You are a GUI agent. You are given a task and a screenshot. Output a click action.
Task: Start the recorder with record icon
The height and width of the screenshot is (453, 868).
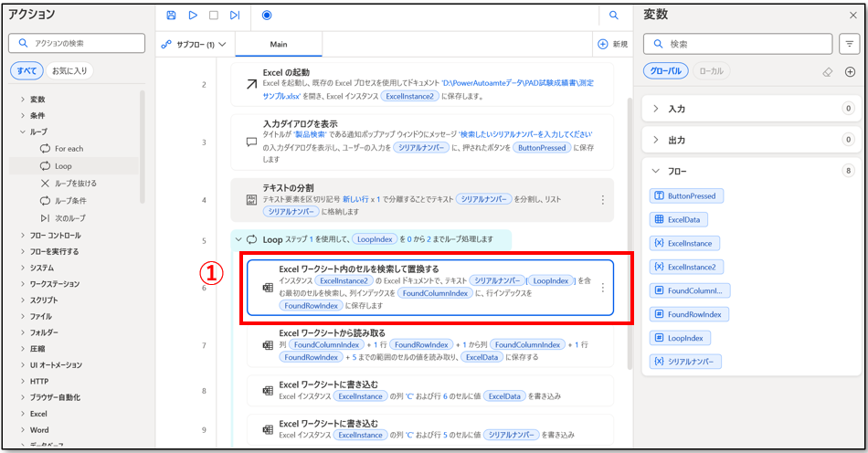point(266,16)
